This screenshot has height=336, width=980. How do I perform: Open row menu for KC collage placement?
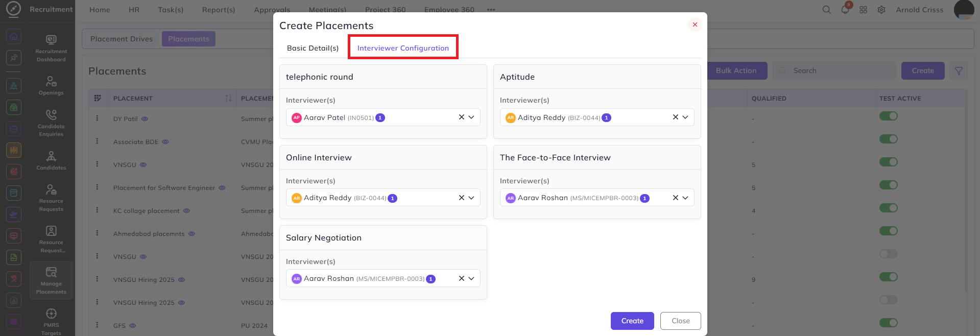point(97,210)
